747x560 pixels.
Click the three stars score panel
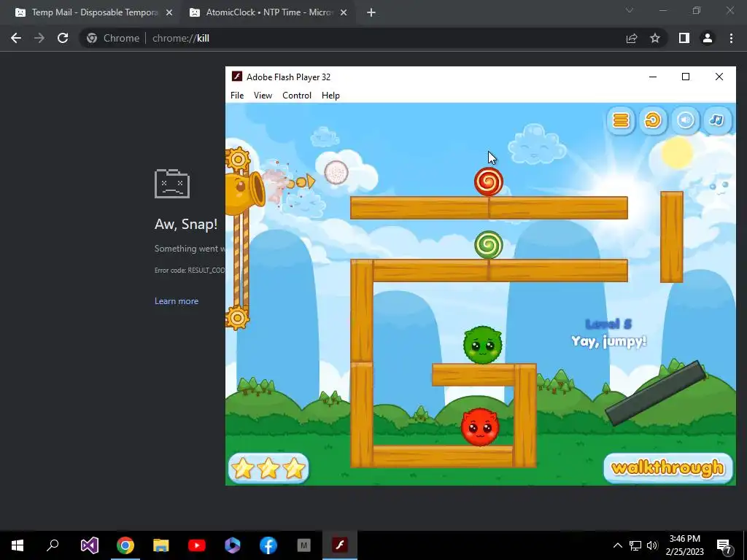(x=268, y=468)
